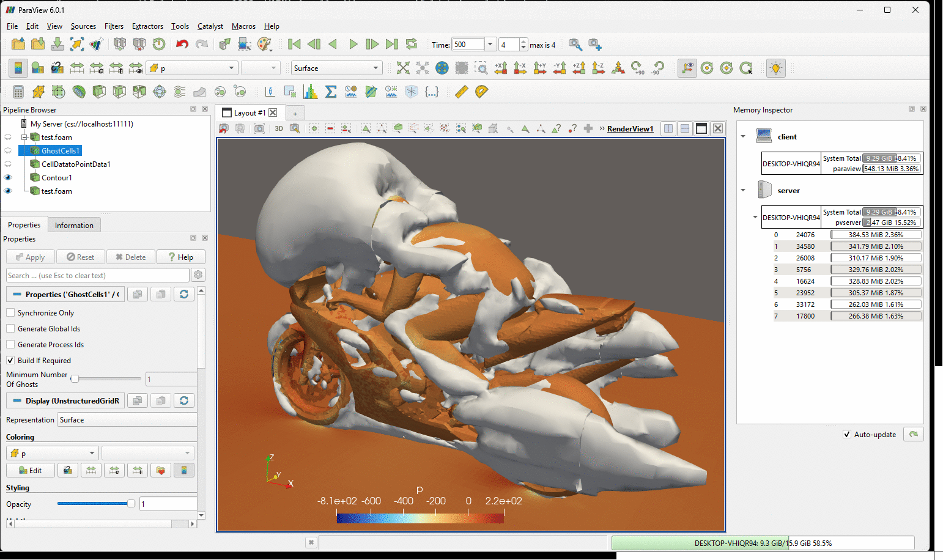
Task: Switch to the Information tab
Action: coord(74,225)
